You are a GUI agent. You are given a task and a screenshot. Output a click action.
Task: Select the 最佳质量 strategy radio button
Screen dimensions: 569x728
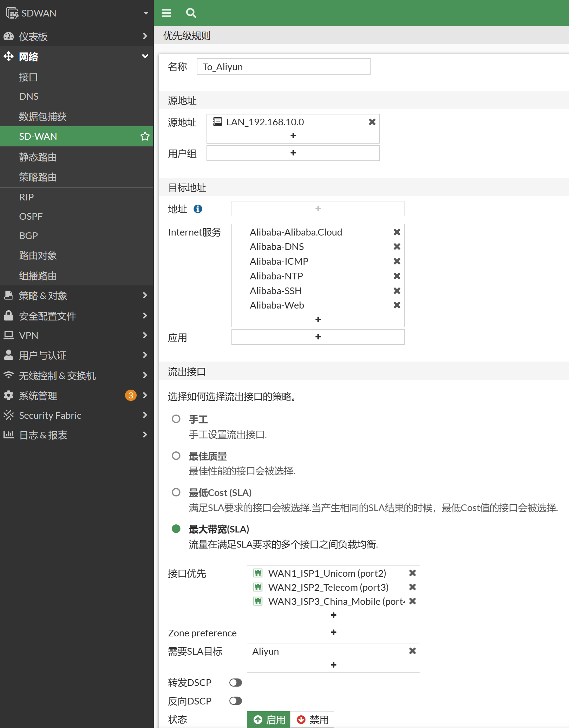point(176,456)
